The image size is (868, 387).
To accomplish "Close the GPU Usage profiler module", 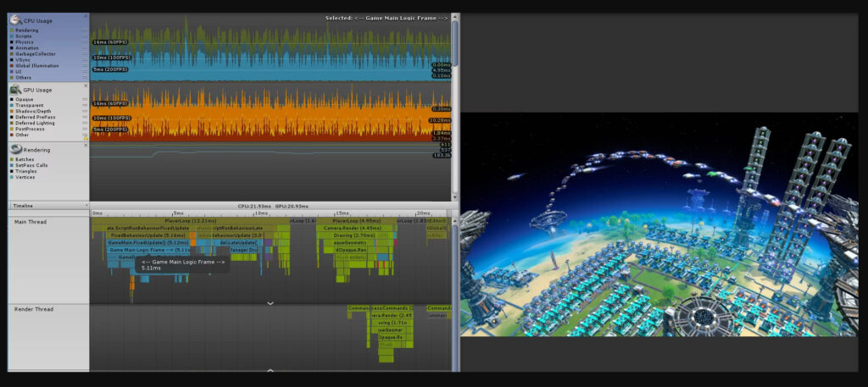I will tap(86, 86).
